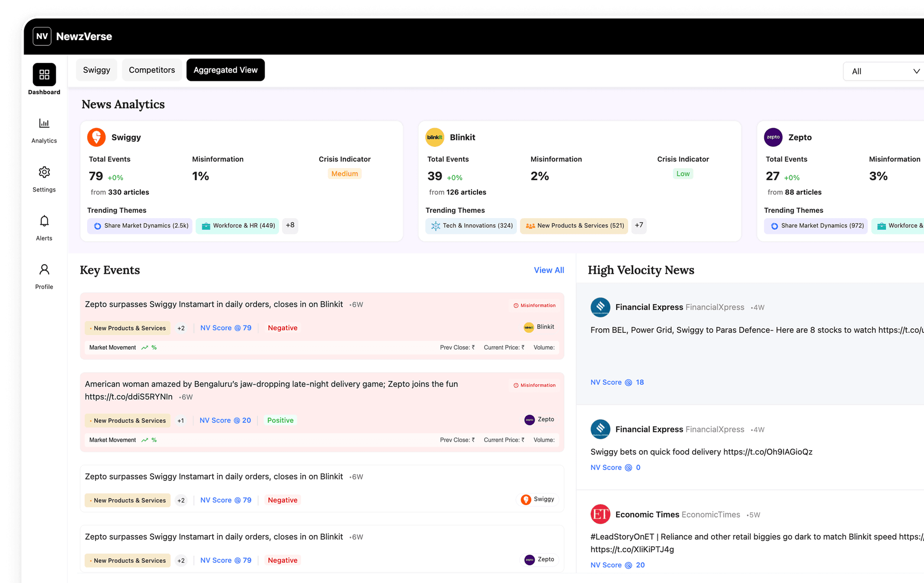
Task: Click Swiggy company chip on third key event
Action: tap(538, 499)
